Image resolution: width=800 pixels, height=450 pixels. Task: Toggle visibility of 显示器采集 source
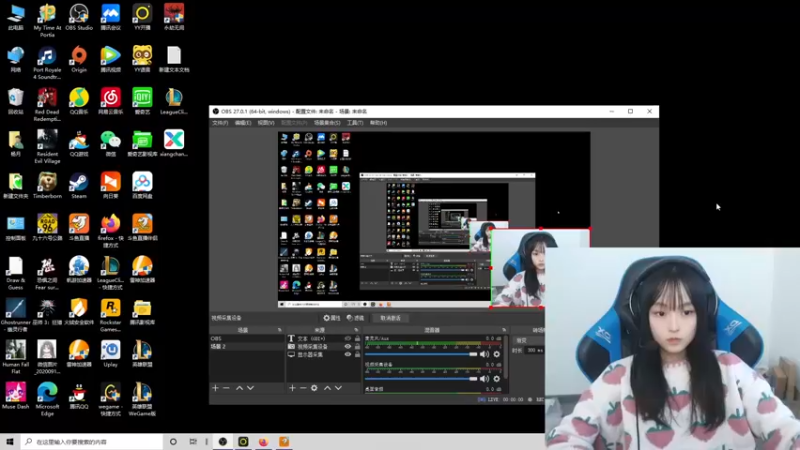348,355
